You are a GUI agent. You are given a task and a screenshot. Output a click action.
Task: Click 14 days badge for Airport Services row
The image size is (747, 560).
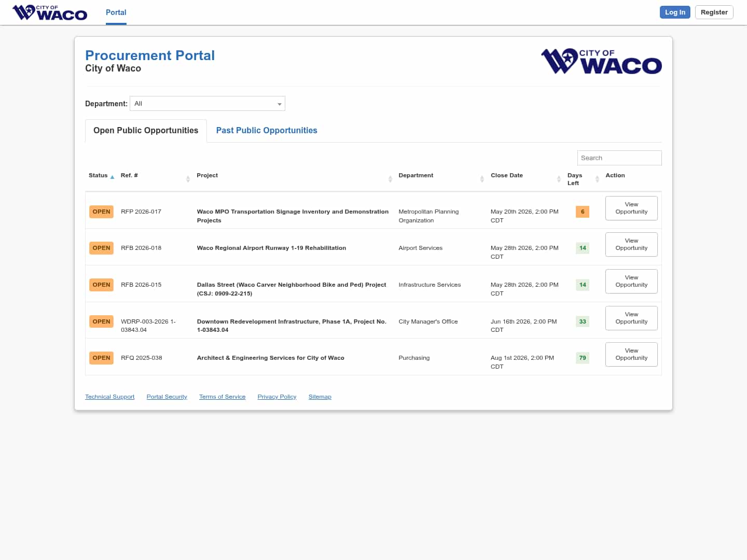583,248
